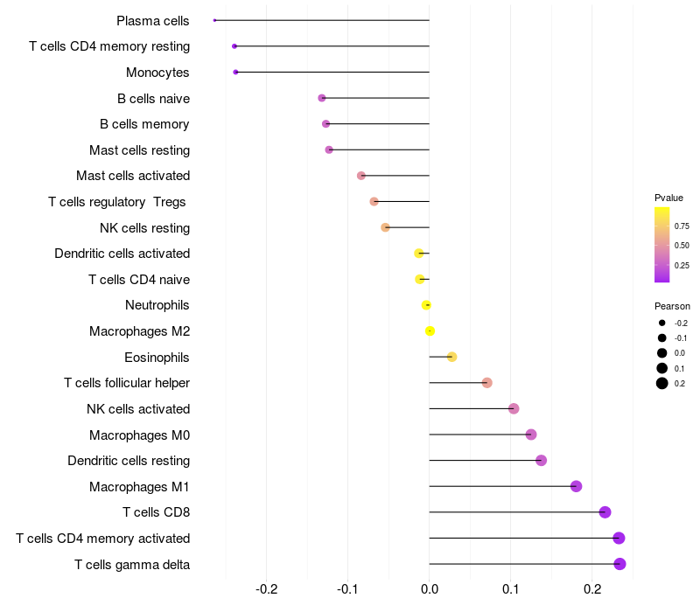Click the T cells CD8 marker

(x=605, y=512)
